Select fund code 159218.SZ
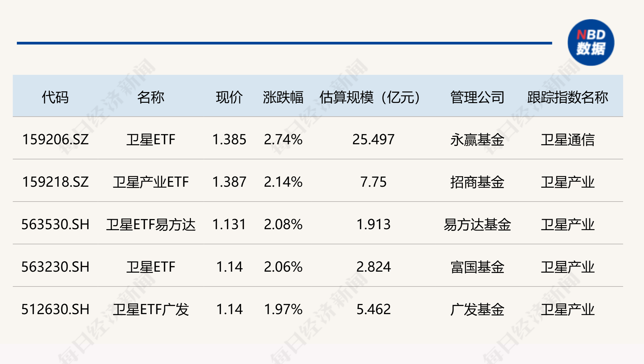Image resolution: width=644 pixels, height=364 pixels. coord(55,182)
